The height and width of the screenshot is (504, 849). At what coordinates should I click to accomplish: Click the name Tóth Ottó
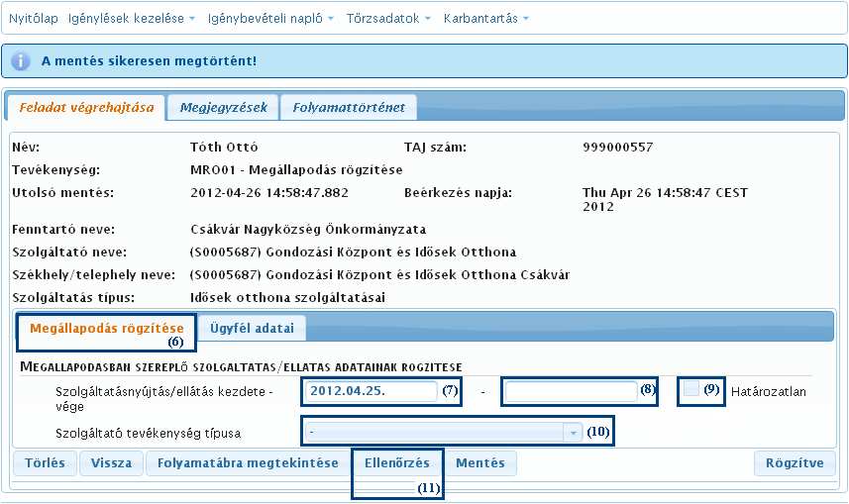[x=224, y=148]
